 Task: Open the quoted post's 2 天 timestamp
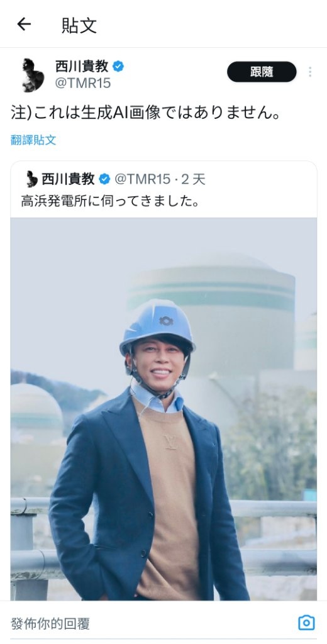point(194,179)
